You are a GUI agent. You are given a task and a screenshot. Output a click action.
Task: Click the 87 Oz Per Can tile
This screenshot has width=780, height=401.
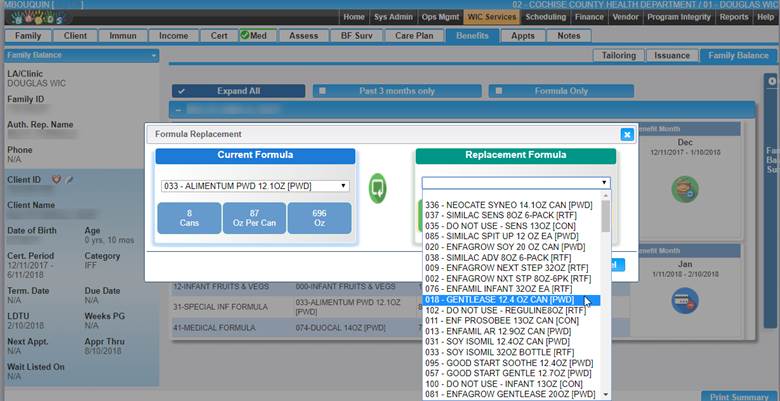(x=254, y=218)
